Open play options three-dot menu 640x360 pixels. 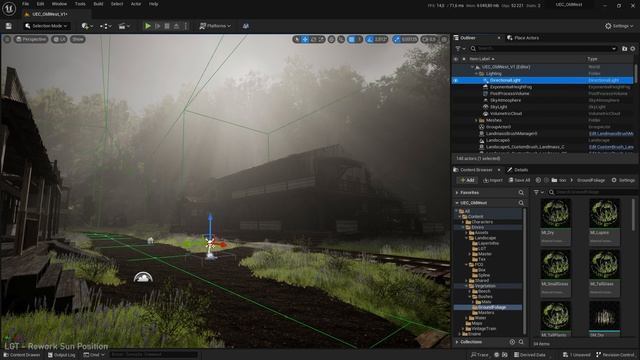[x=186, y=26]
